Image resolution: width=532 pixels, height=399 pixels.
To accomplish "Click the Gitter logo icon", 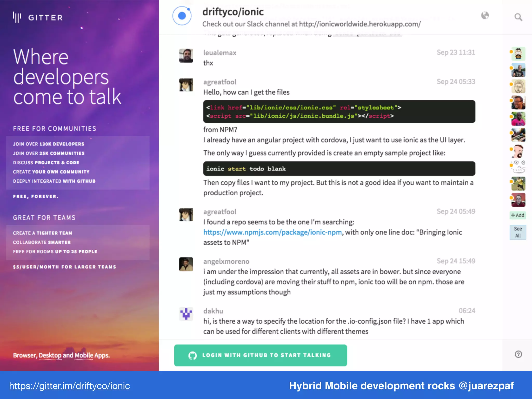I will point(17,17).
